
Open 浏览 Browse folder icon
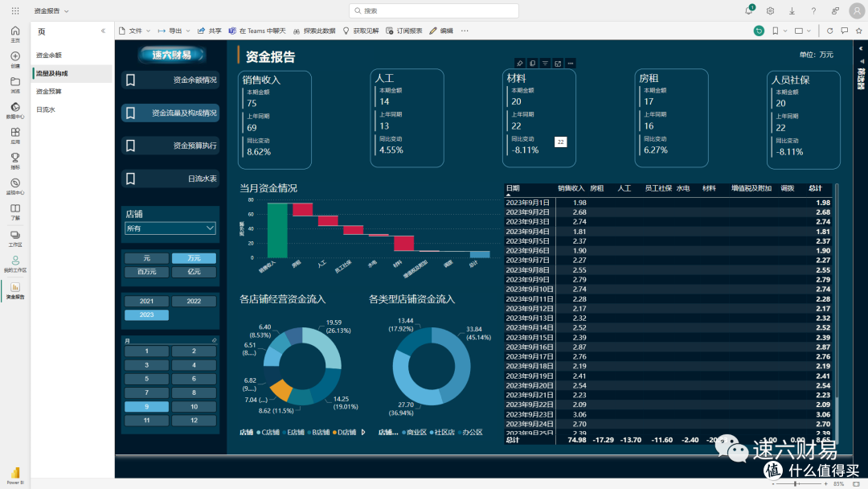tap(15, 84)
